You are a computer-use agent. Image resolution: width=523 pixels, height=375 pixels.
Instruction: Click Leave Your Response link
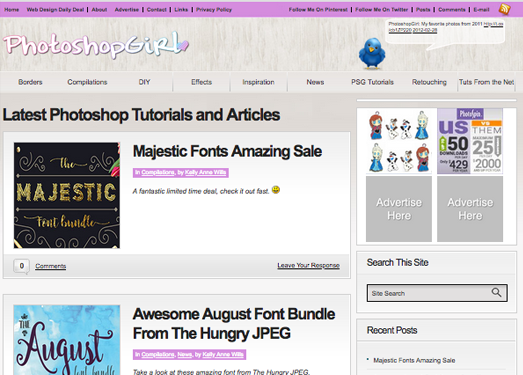[309, 266]
